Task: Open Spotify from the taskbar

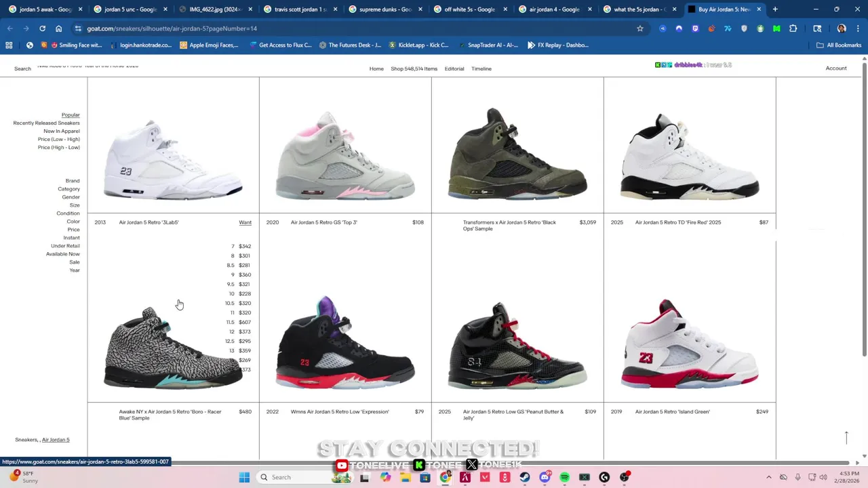Action: 564,477
